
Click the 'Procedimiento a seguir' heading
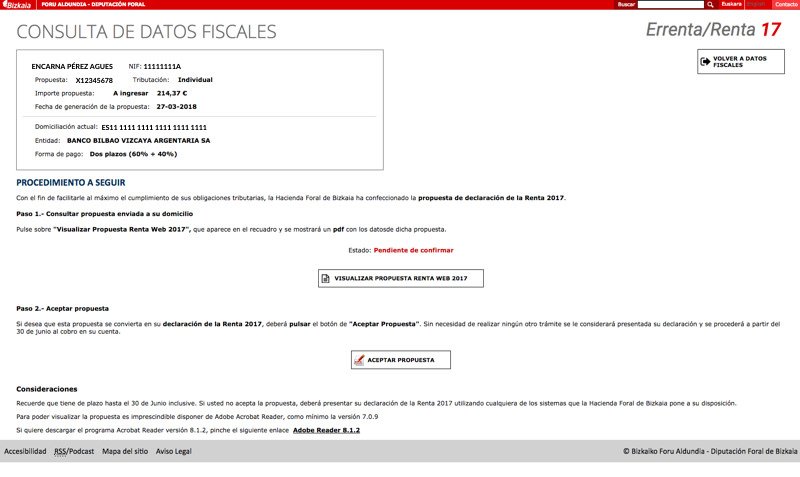coord(71,183)
